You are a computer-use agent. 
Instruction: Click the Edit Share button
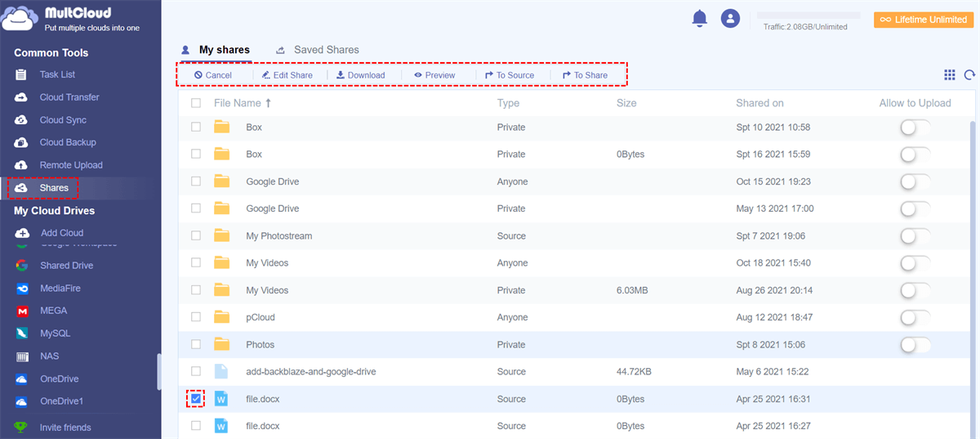tap(287, 75)
